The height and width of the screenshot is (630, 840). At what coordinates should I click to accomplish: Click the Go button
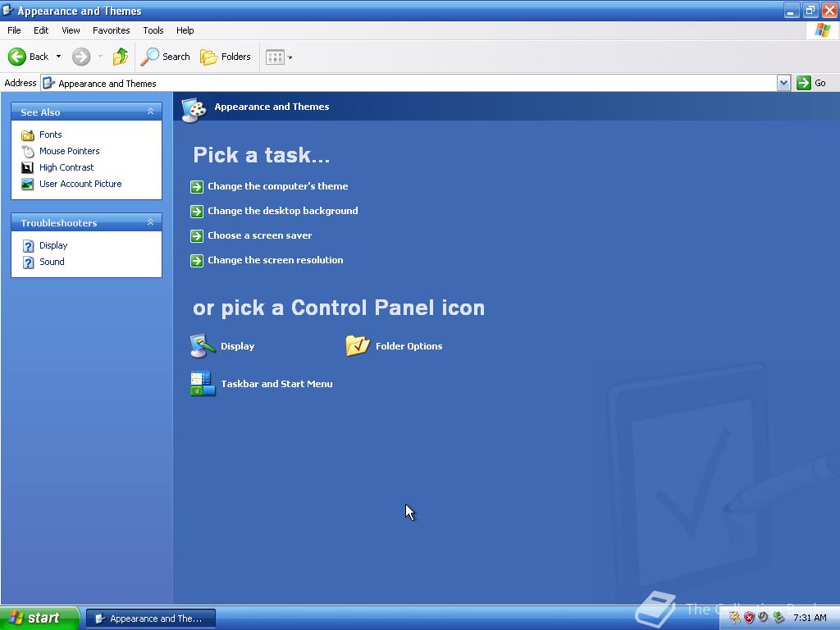tap(811, 83)
